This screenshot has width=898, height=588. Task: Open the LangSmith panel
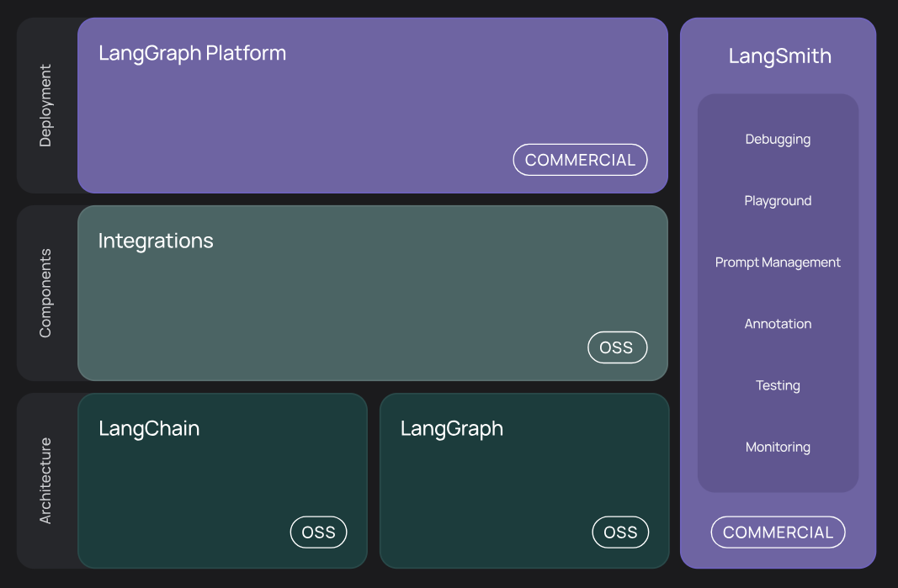click(778, 294)
